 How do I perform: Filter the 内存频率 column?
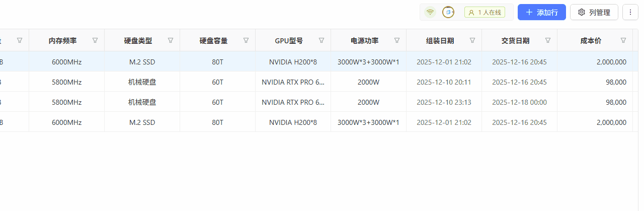point(95,40)
